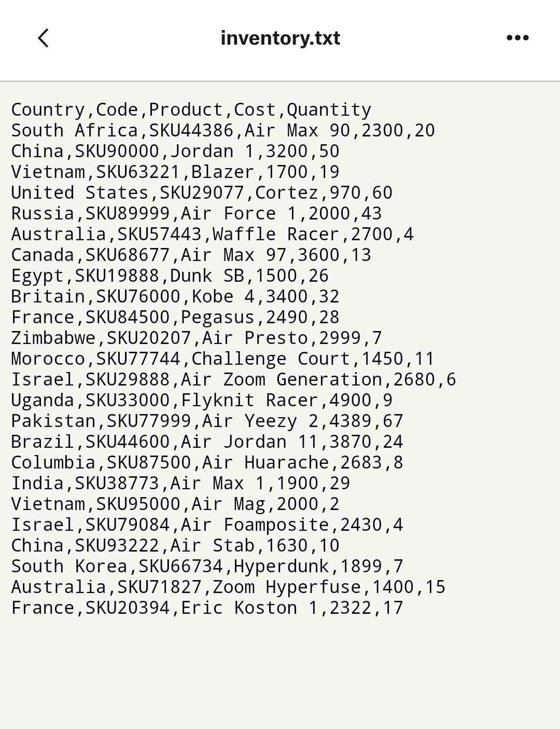Click the back navigation arrow
The width and height of the screenshot is (560, 729).
point(44,37)
